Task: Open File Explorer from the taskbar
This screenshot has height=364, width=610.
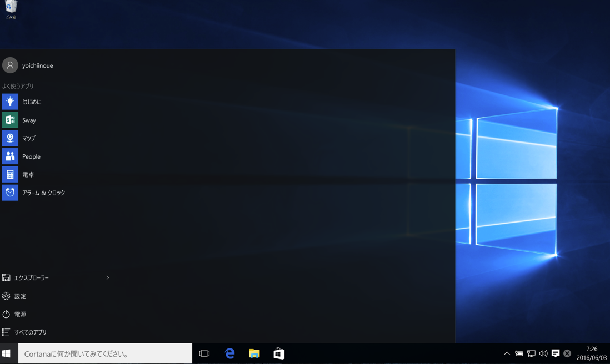Action: (254, 353)
